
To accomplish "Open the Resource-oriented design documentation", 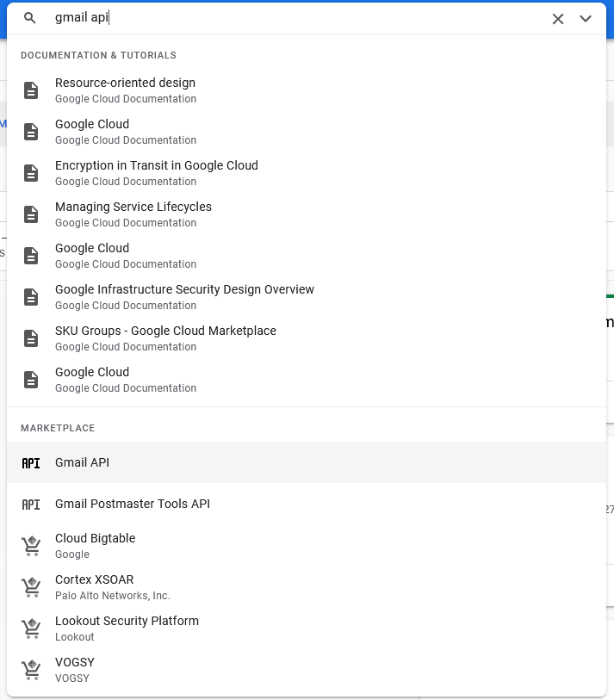I will click(125, 83).
